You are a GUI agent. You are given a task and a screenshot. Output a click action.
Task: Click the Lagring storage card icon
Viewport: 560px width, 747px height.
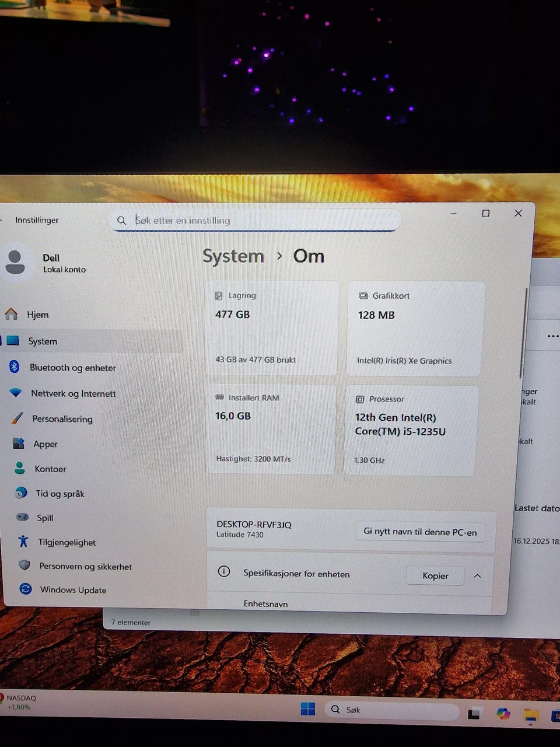(219, 296)
